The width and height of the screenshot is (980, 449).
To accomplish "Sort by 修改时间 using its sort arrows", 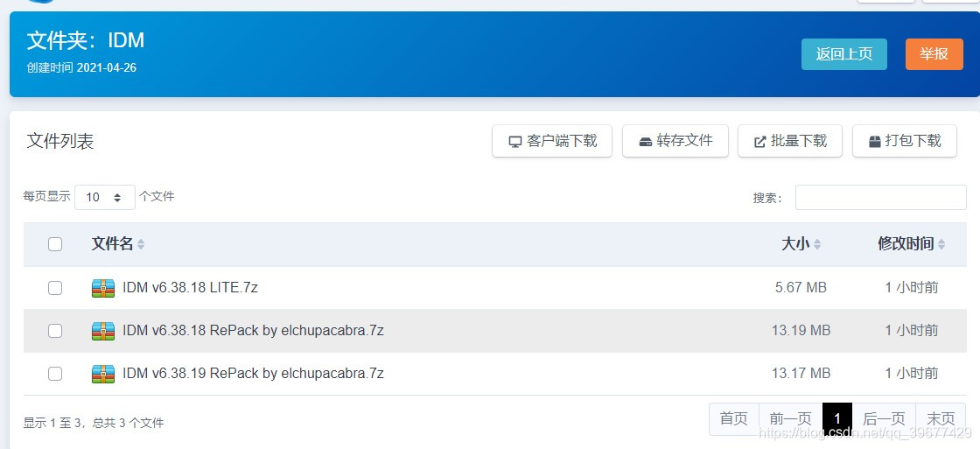I will (x=941, y=244).
